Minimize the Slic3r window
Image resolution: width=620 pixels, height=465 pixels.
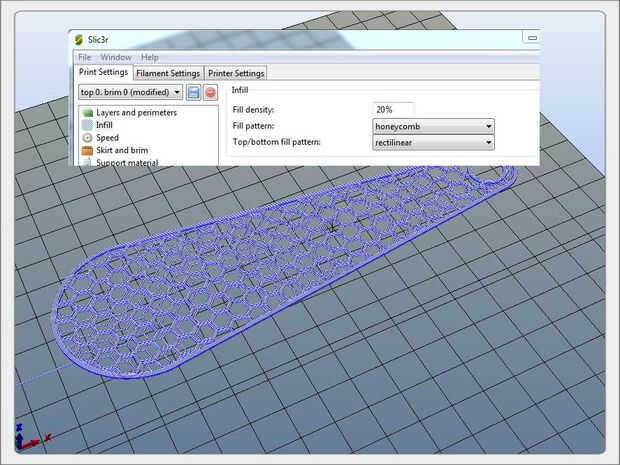(532, 38)
